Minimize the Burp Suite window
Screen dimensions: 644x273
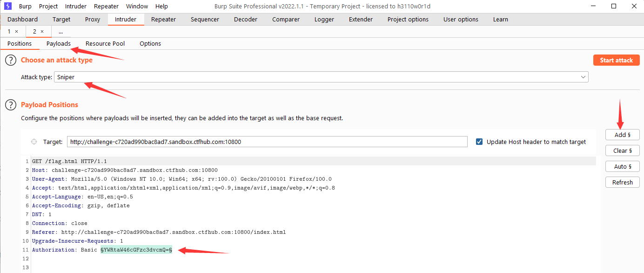coord(593,6)
